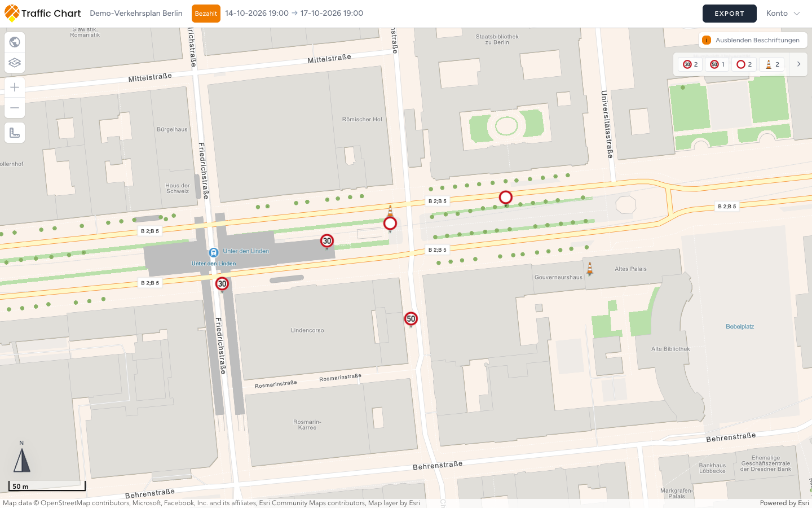The width and height of the screenshot is (812, 508).
Task: Click the Staatsbibliothek zu Berlin label
Action: coord(497,40)
